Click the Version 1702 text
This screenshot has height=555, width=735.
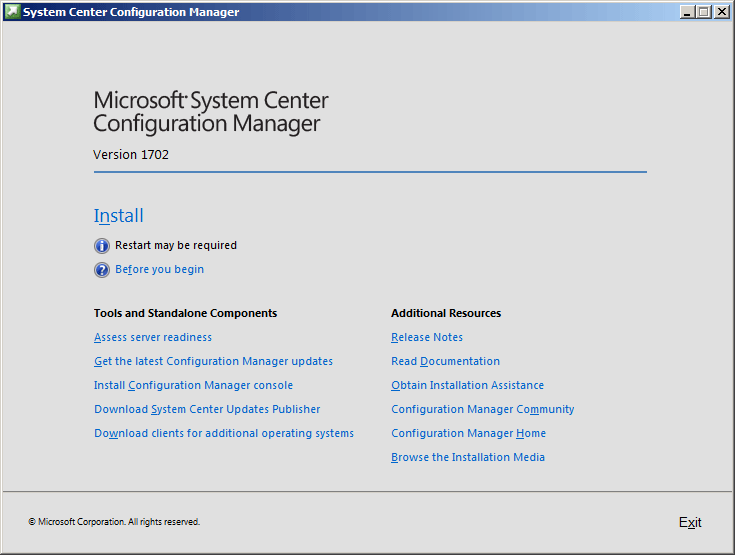click(131, 154)
